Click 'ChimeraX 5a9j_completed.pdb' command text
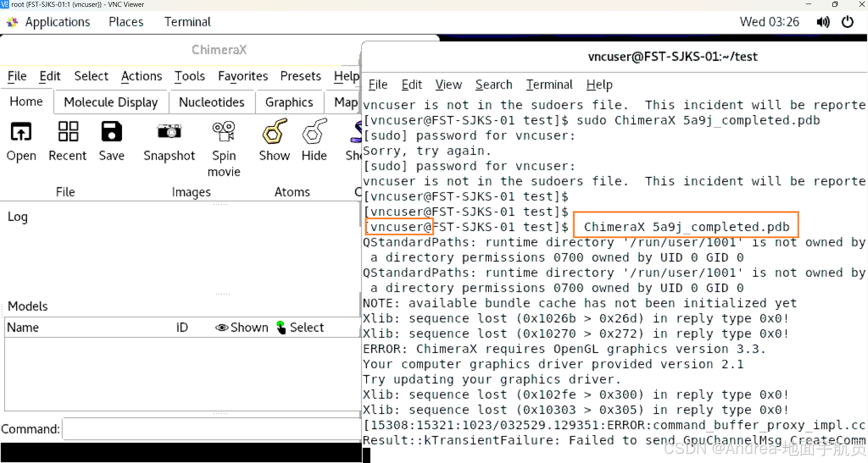 (x=687, y=227)
